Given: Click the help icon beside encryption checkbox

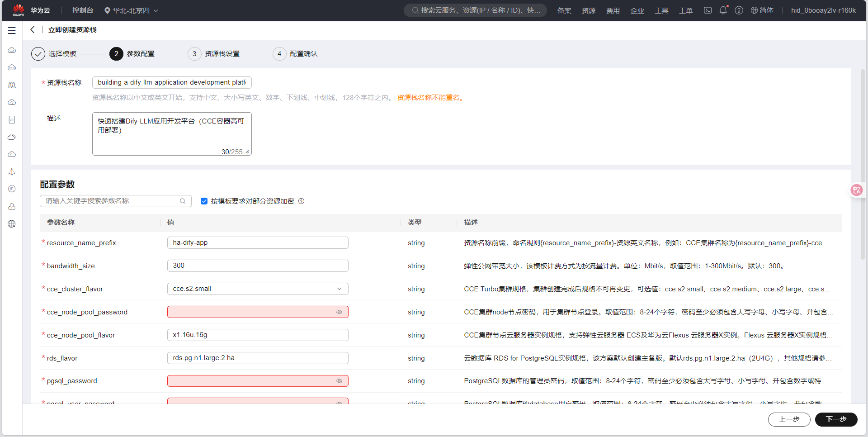Looking at the screenshot, I should click(x=302, y=201).
